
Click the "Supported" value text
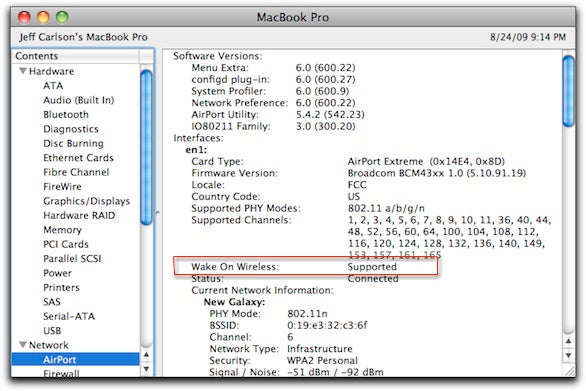(372, 267)
